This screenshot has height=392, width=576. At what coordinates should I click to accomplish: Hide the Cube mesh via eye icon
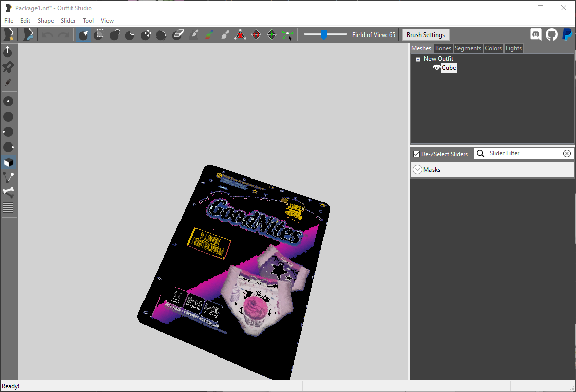click(x=437, y=67)
